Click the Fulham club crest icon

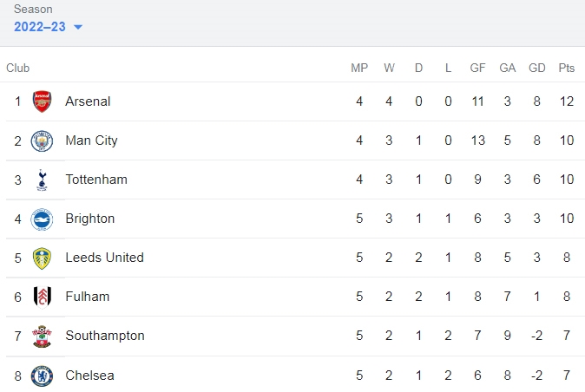click(42, 297)
